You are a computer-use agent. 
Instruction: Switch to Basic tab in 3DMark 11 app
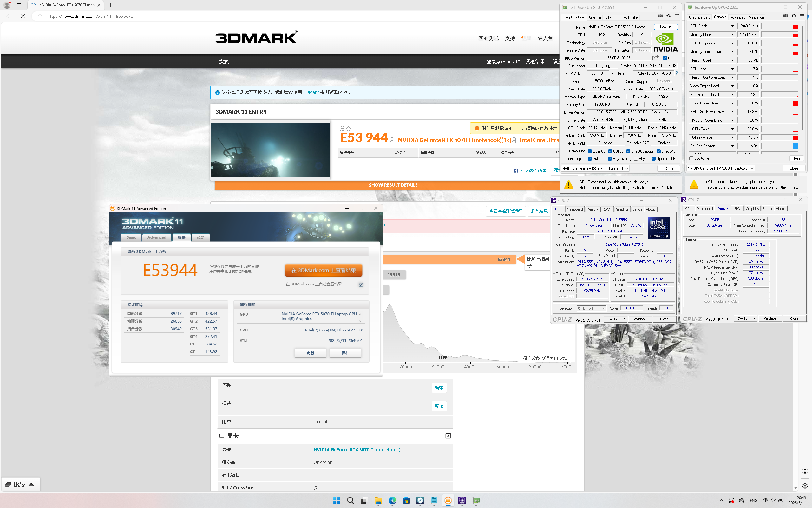tap(131, 237)
